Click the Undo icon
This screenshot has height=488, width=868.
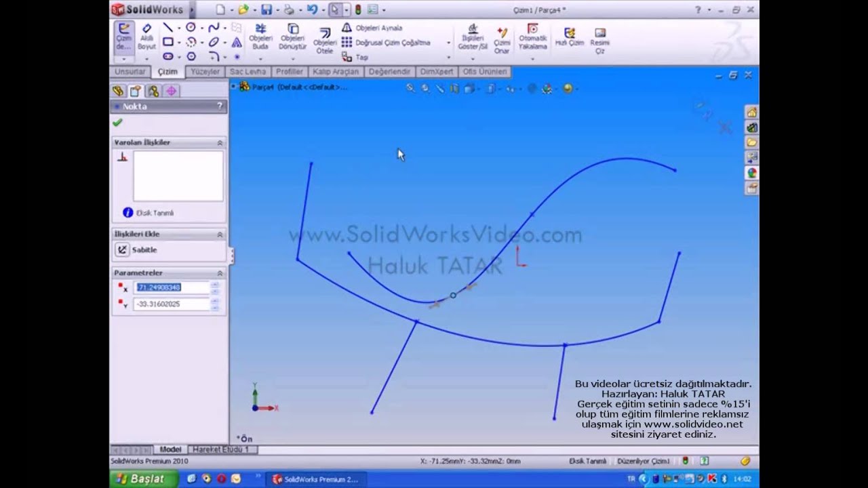[311, 9]
